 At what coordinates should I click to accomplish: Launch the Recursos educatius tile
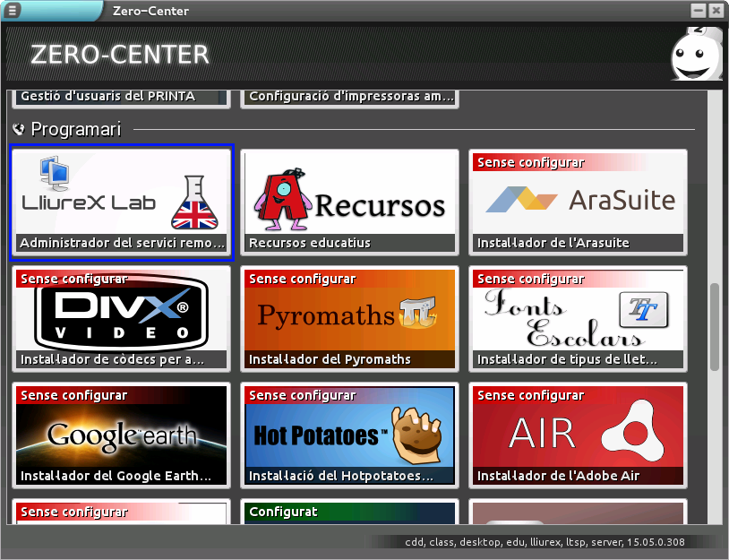350,202
